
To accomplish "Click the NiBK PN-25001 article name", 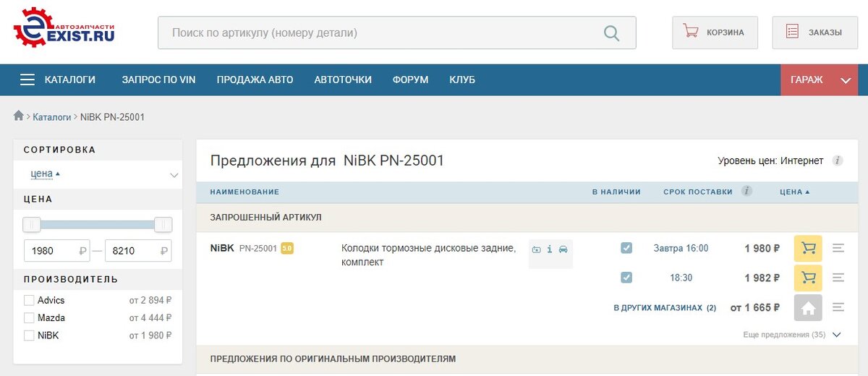I will click(244, 248).
